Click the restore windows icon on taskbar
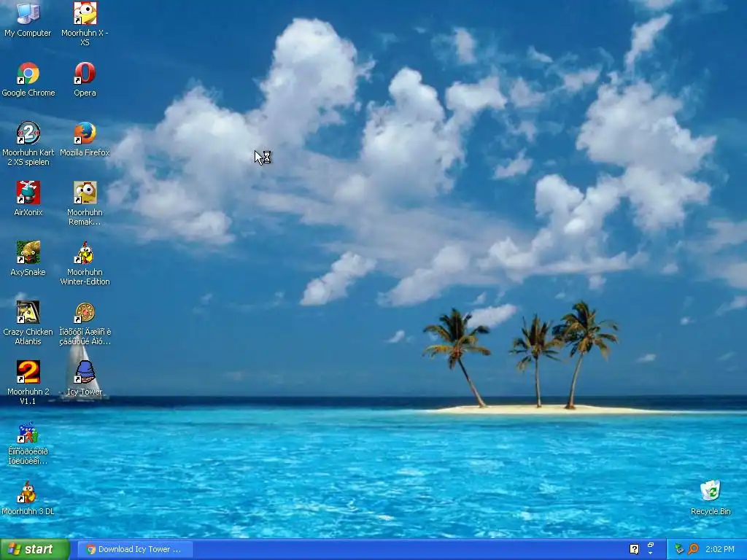 [x=650, y=545]
